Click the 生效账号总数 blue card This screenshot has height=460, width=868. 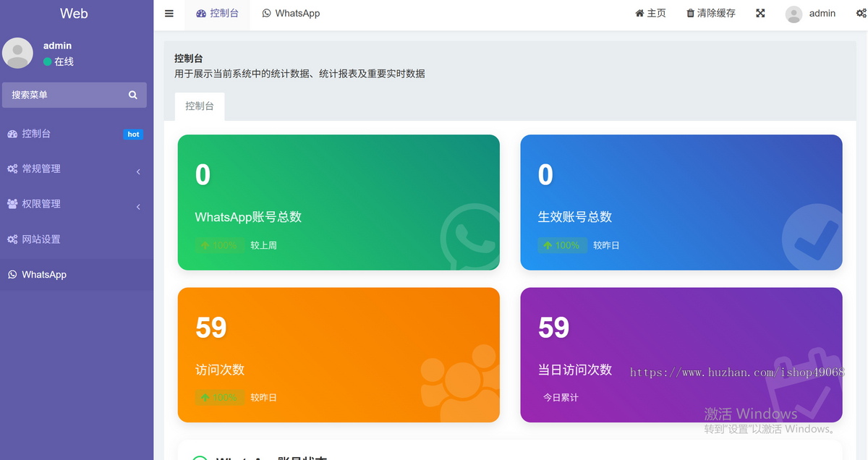click(x=681, y=203)
